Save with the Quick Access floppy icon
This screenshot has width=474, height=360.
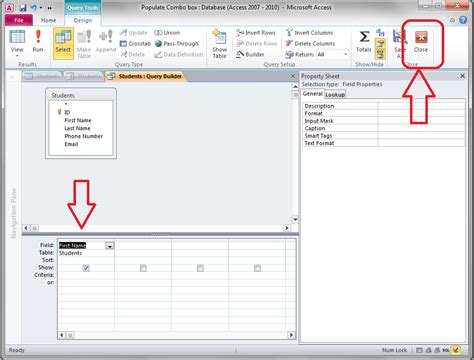[23, 7]
